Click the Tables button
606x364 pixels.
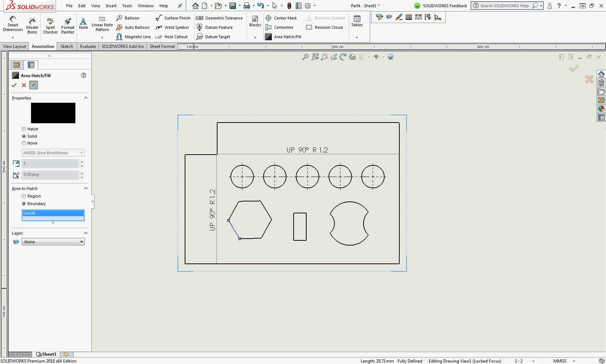(357, 21)
